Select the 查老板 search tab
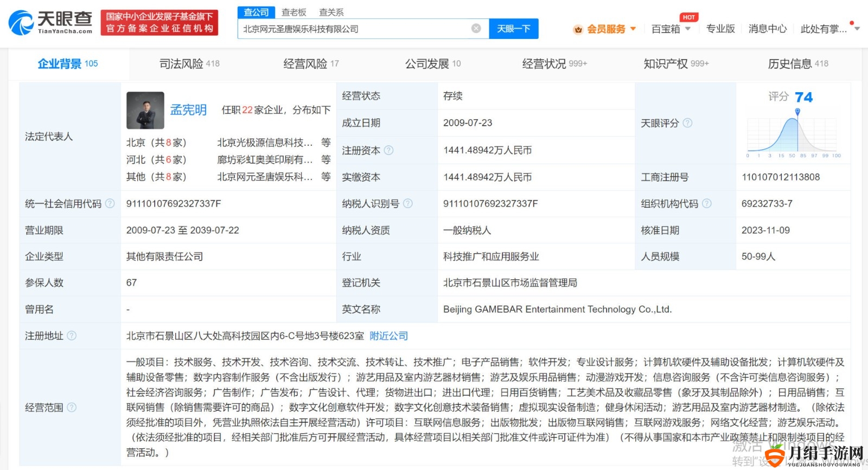Viewport: 868px width, 470px height. (294, 12)
